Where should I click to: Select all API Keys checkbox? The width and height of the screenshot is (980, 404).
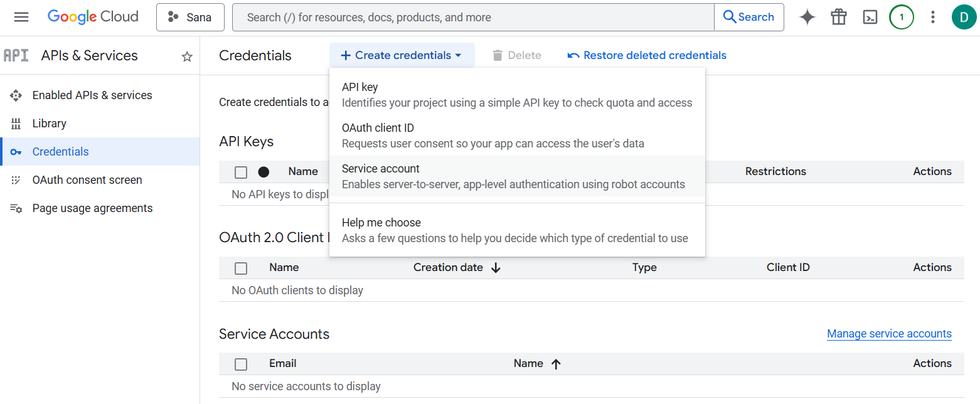(241, 172)
